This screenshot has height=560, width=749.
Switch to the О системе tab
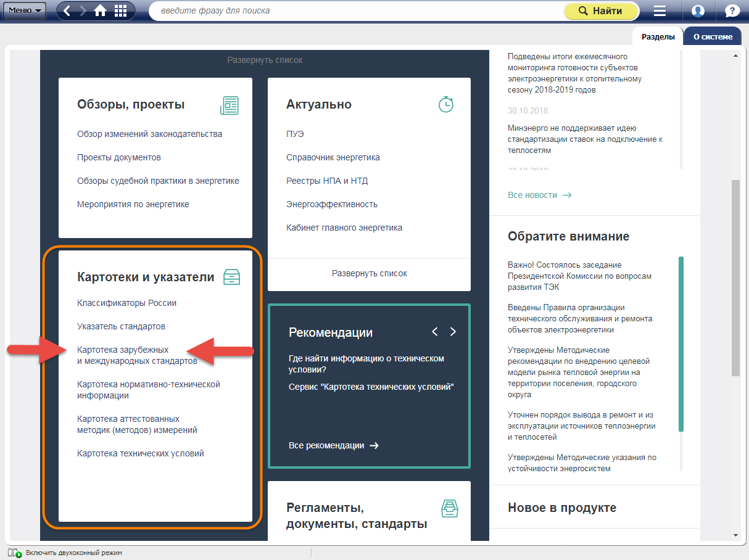coord(713,36)
